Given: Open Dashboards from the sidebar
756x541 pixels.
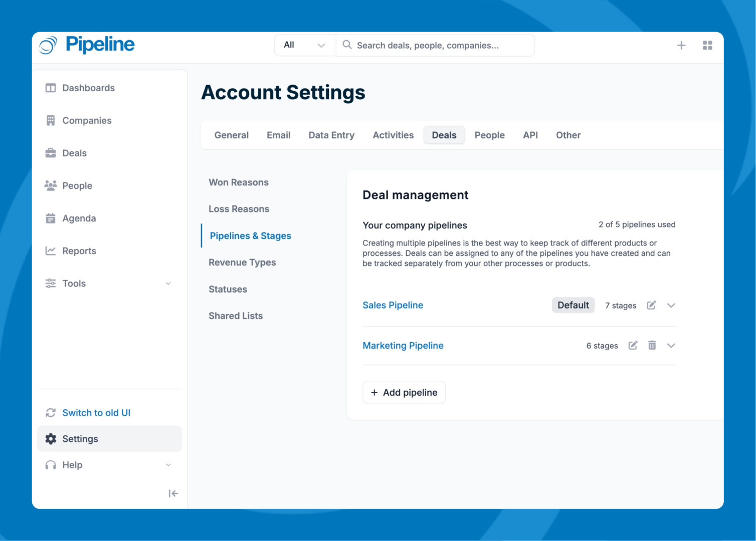Looking at the screenshot, I should 88,88.
